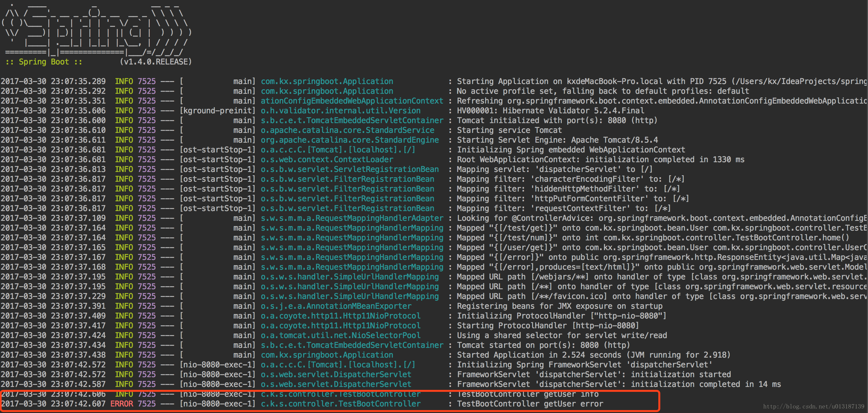Click 'Looking for @ControllerAdvice' log message
Screen dimensions: 868x413
point(662,218)
